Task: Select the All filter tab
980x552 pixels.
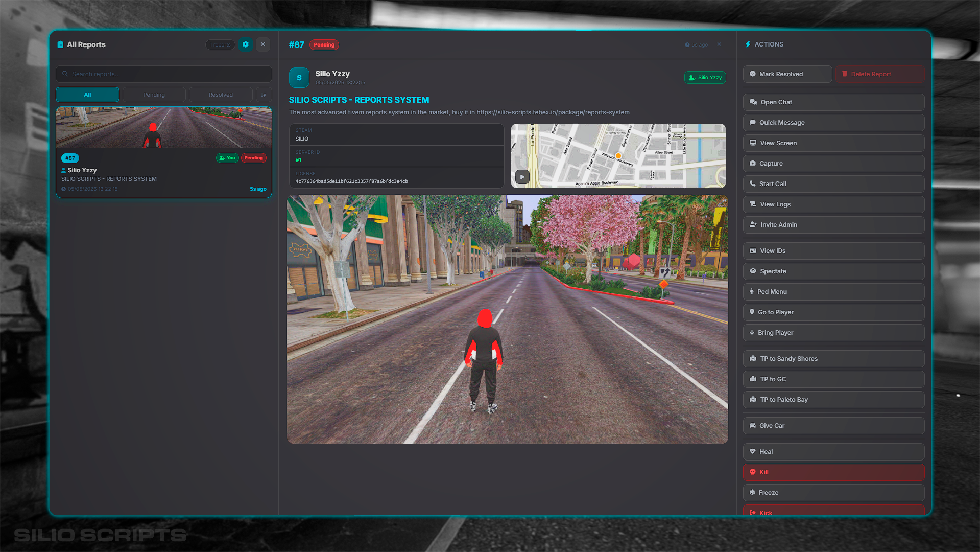Action: [87, 95]
